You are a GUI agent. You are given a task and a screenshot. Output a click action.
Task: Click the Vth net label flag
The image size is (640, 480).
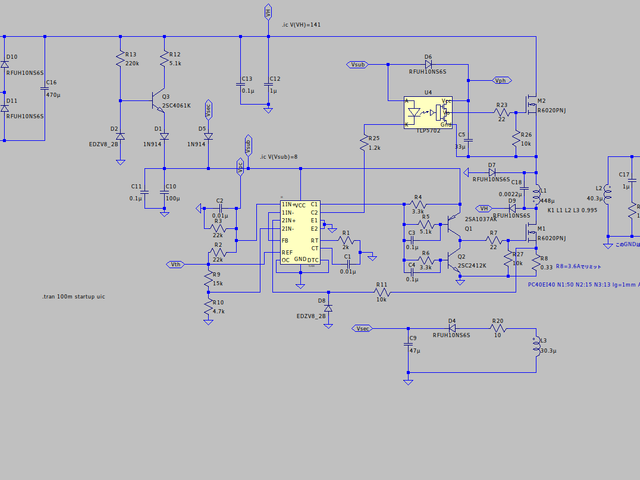click(174, 264)
